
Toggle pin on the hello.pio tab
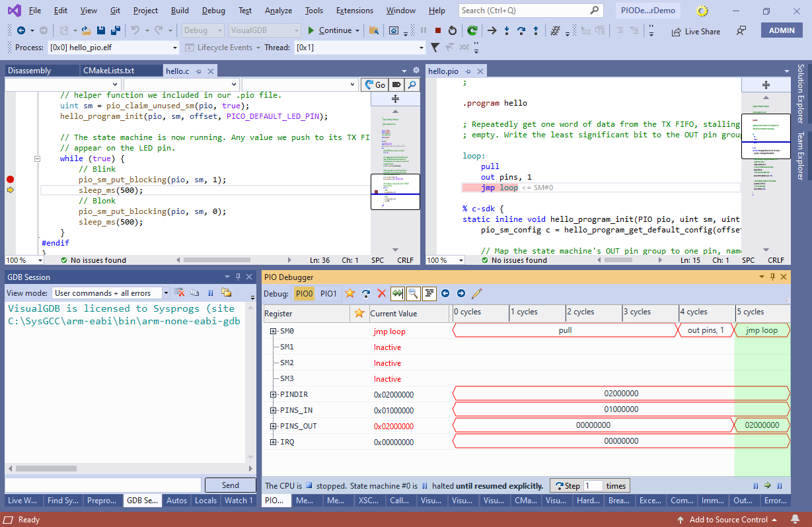[467, 71]
